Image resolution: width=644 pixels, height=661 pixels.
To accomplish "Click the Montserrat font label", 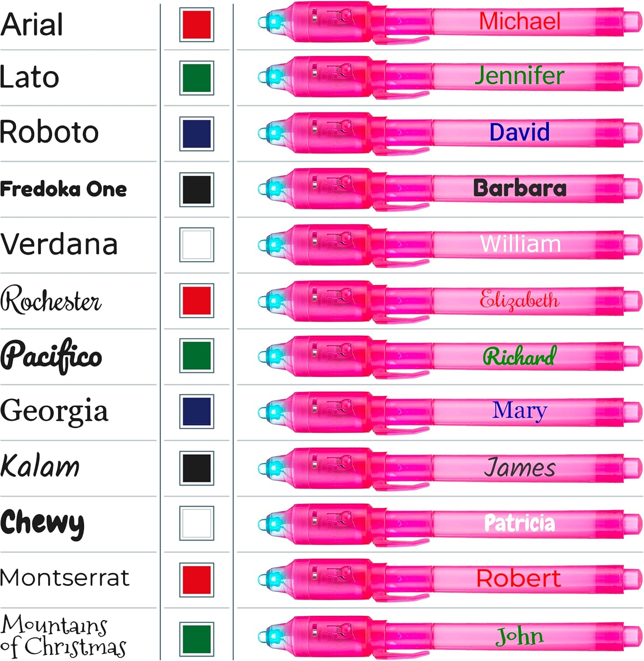I will pos(65,578).
